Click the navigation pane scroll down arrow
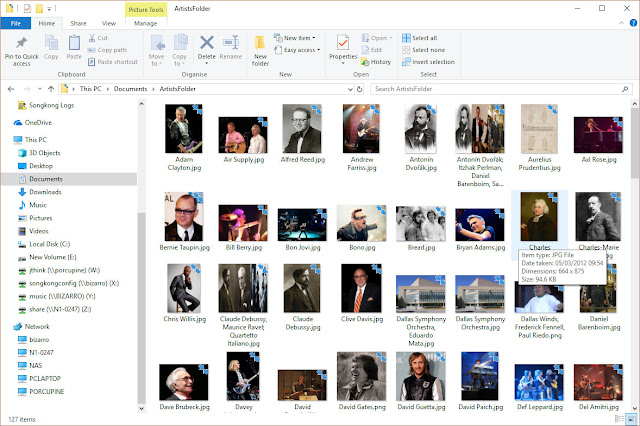The image size is (640, 426). pyautogui.click(x=141, y=408)
